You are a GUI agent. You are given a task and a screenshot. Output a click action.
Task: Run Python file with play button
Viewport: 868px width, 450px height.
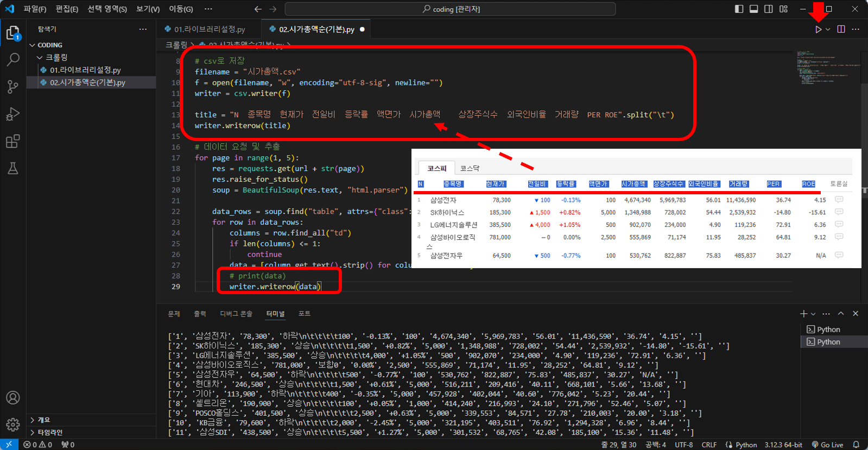point(818,29)
